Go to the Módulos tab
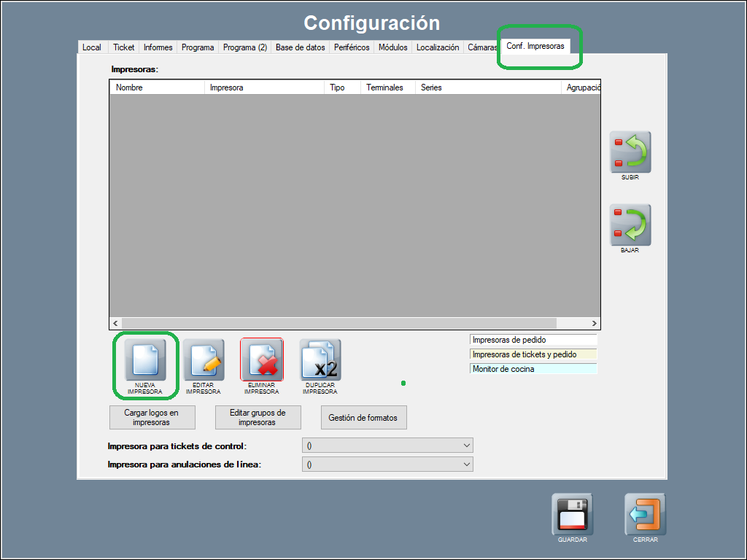The width and height of the screenshot is (747, 560). pyautogui.click(x=392, y=47)
